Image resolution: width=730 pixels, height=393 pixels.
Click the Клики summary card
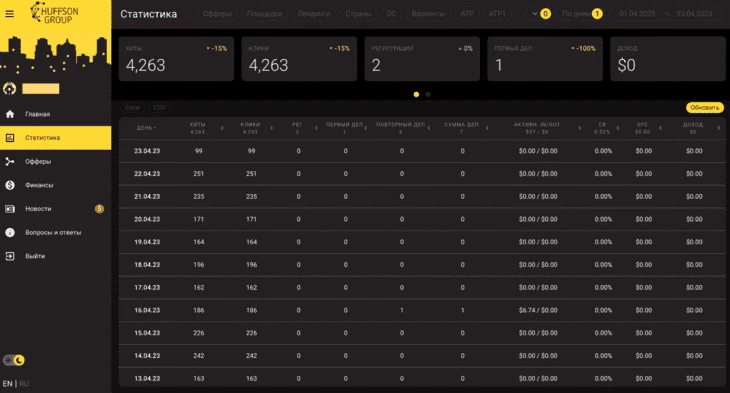click(x=299, y=59)
